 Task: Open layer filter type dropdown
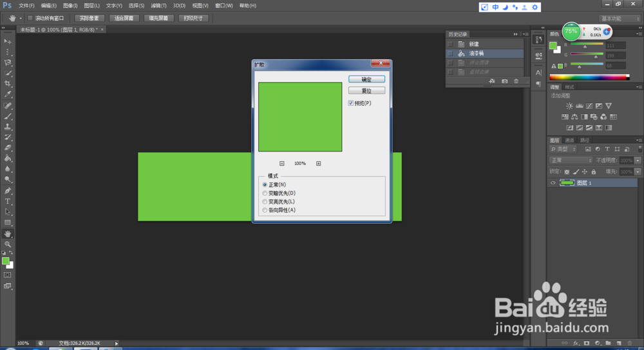coord(563,150)
